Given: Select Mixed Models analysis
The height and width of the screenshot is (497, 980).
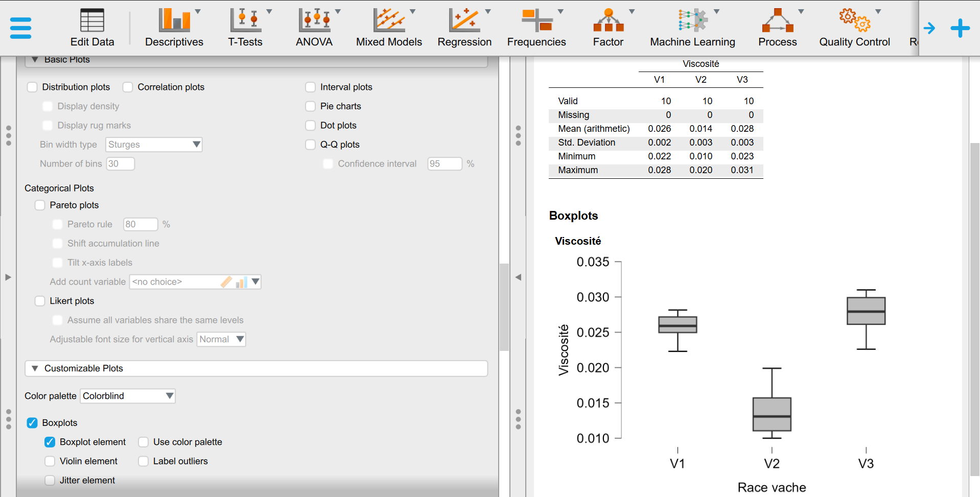Looking at the screenshot, I should tap(389, 28).
